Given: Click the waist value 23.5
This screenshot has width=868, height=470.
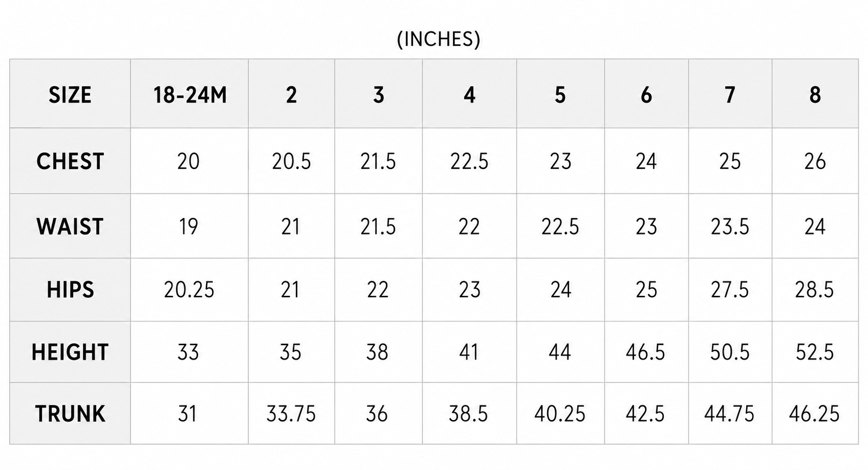Looking at the screenshot, I should (730, 227).
